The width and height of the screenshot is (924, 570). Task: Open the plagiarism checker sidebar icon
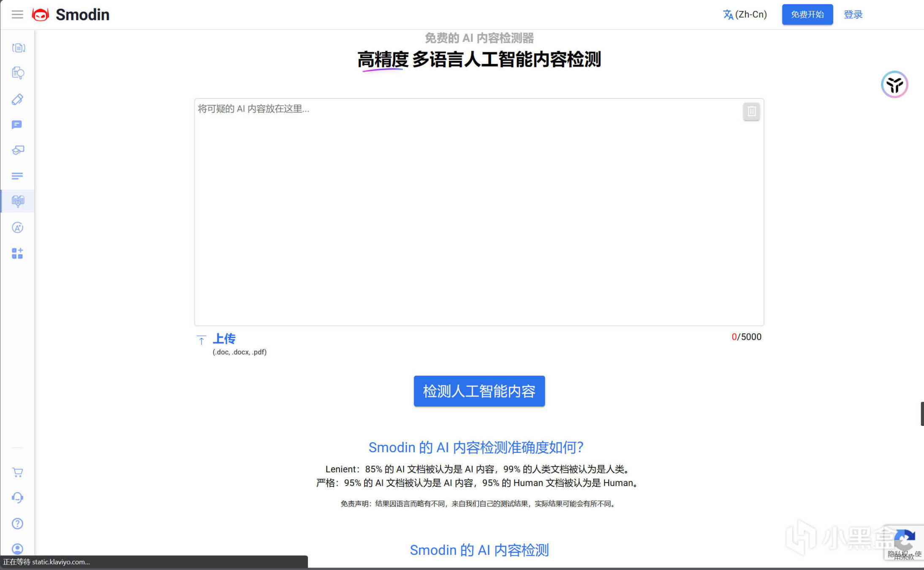tap(18, 73)
